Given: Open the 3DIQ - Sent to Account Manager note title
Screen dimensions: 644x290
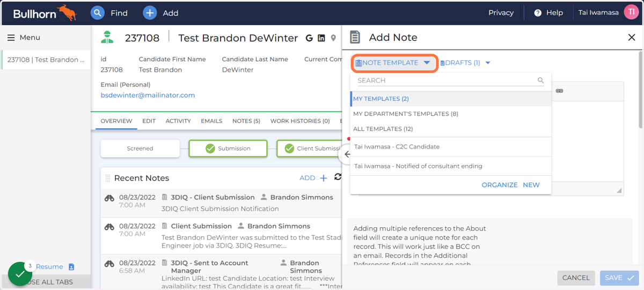Looking at the screenshot, I should (x=209, y=267).
